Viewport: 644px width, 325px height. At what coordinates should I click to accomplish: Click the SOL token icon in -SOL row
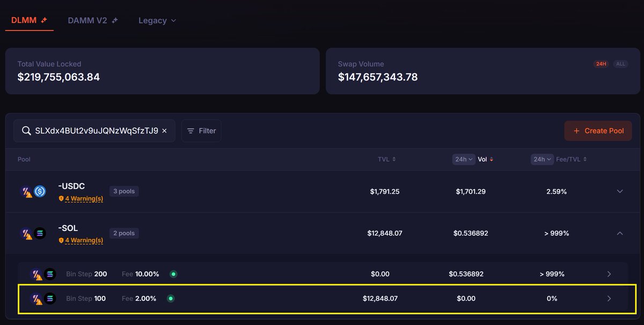40,233
